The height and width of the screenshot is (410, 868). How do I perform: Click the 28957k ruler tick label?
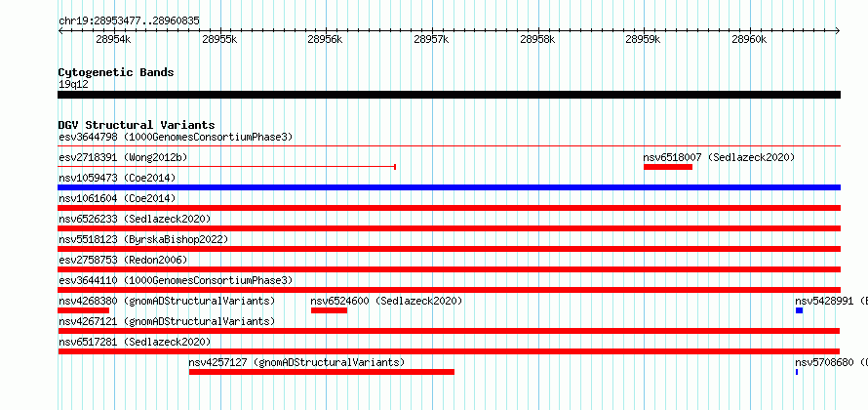click(x=432, y=39)
